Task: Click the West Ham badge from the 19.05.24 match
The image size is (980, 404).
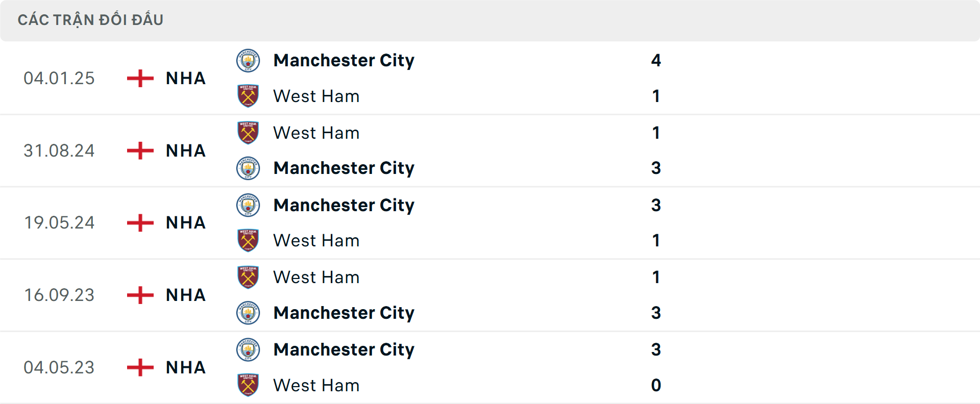Action: (x=249, y=240)
